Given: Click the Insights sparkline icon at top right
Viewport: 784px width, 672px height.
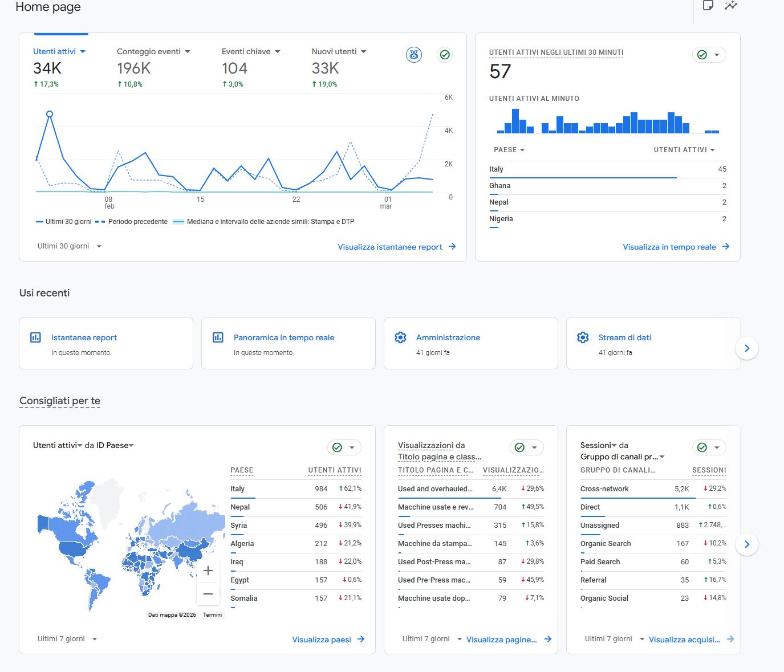Looking at the screenshot, I should click(730, 6).
